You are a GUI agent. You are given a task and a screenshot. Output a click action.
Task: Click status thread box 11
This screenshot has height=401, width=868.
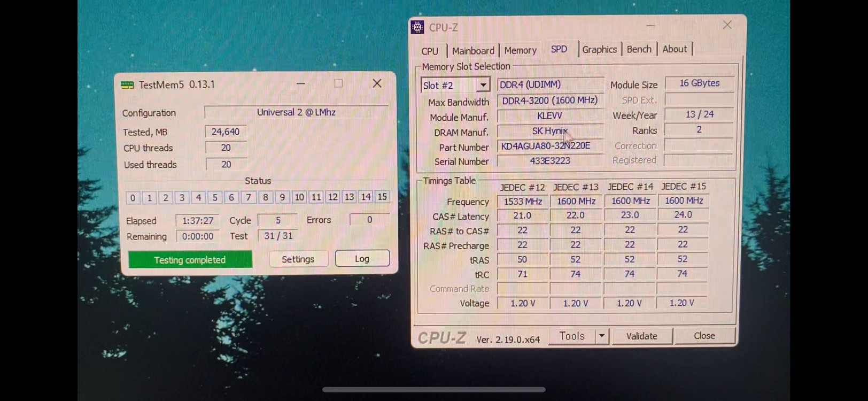click(x=316, y=197)
